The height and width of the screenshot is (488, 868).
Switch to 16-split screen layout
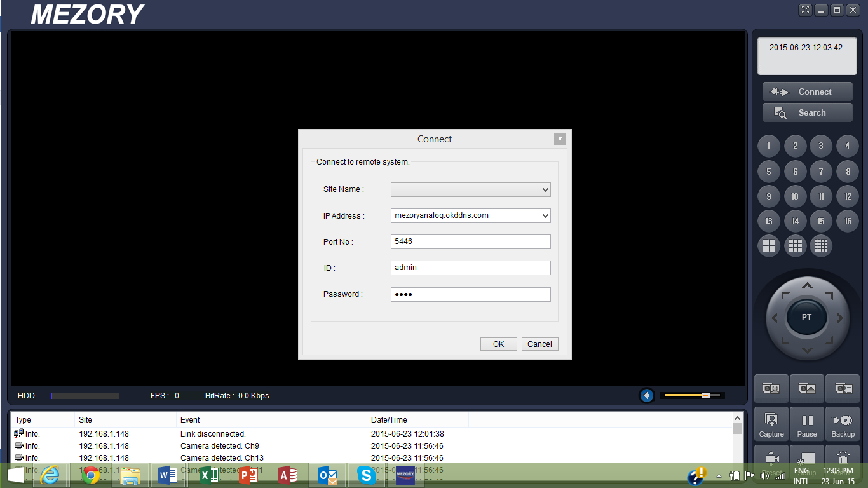(821, 246)
